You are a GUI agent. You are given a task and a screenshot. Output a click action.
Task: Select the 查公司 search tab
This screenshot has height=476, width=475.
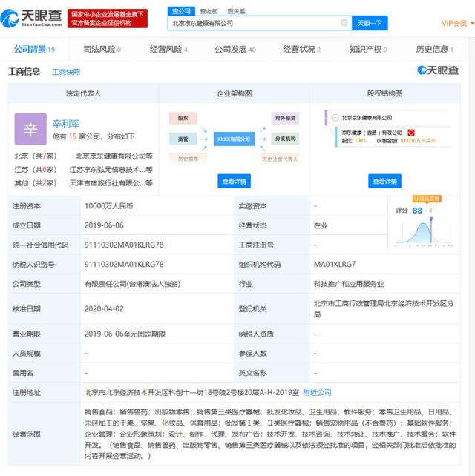[181, 11]
